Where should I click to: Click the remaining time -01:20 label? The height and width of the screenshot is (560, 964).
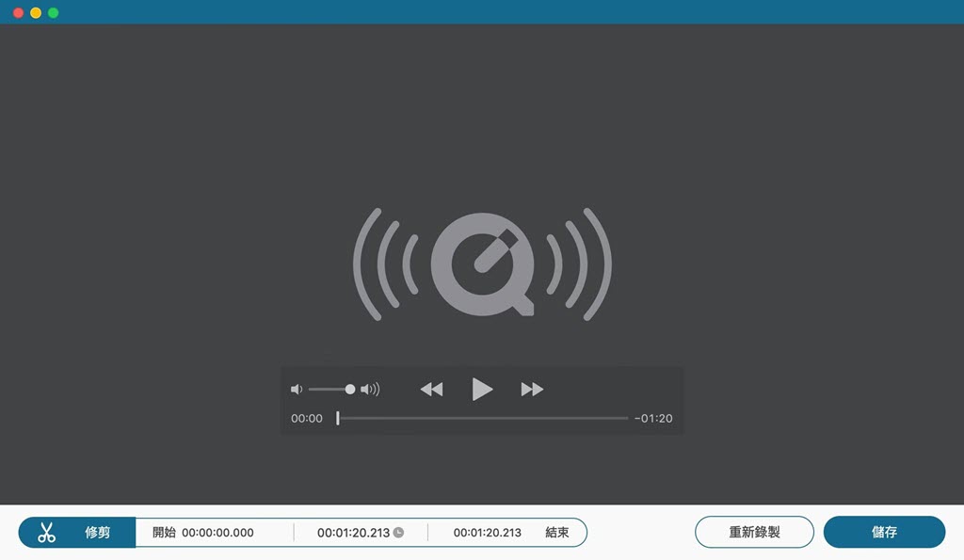click(x=653, y=418)
